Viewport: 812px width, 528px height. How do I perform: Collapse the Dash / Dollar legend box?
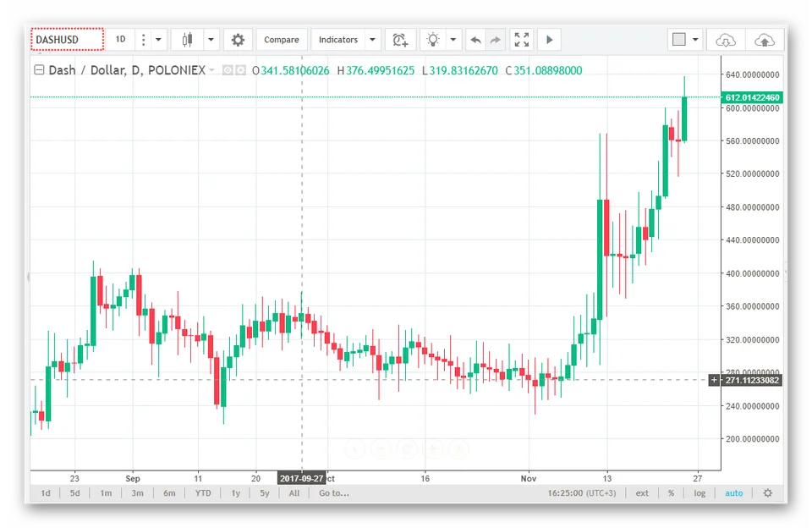[x=39, y=70]
